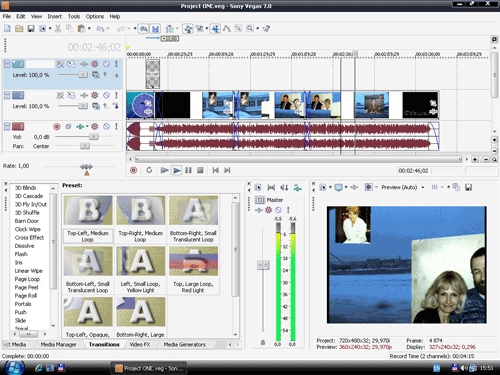Click Play From Start button
The height and width of the screenshot is (375, 500).
[x=164, y=170]
